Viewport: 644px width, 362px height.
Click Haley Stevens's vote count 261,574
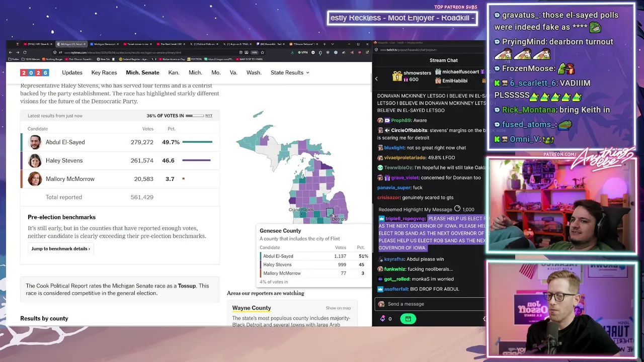[142, 160]
